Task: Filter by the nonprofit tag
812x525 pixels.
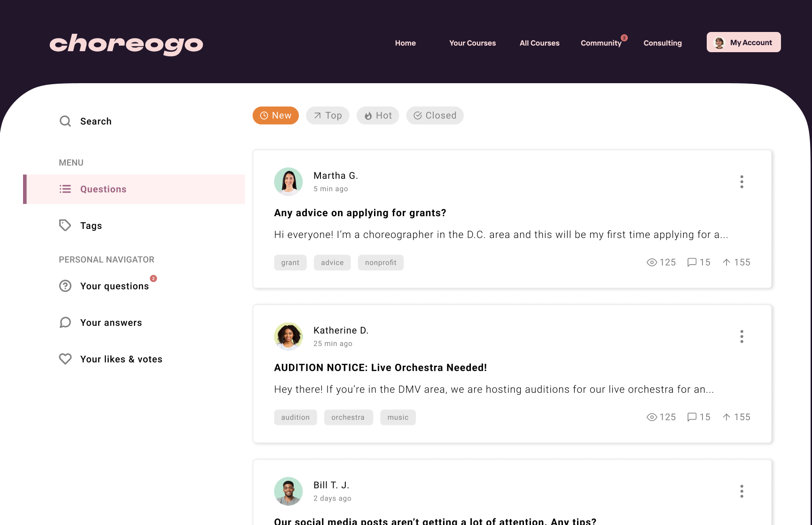Action: pos(381,263)
